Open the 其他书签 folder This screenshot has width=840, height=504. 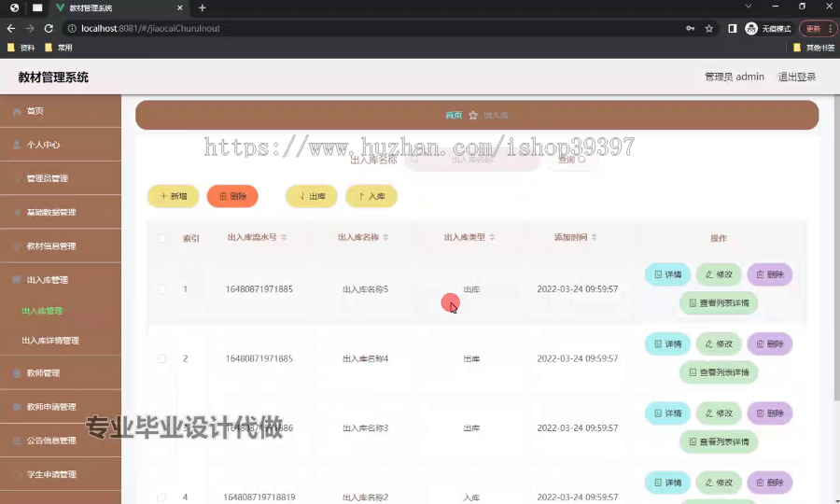[x=813, y=48]
